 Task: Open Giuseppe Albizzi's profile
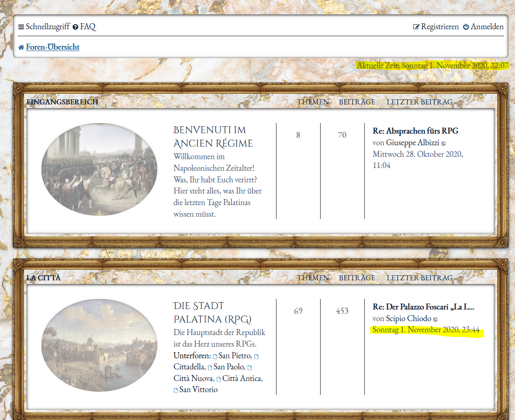(412, 143)
